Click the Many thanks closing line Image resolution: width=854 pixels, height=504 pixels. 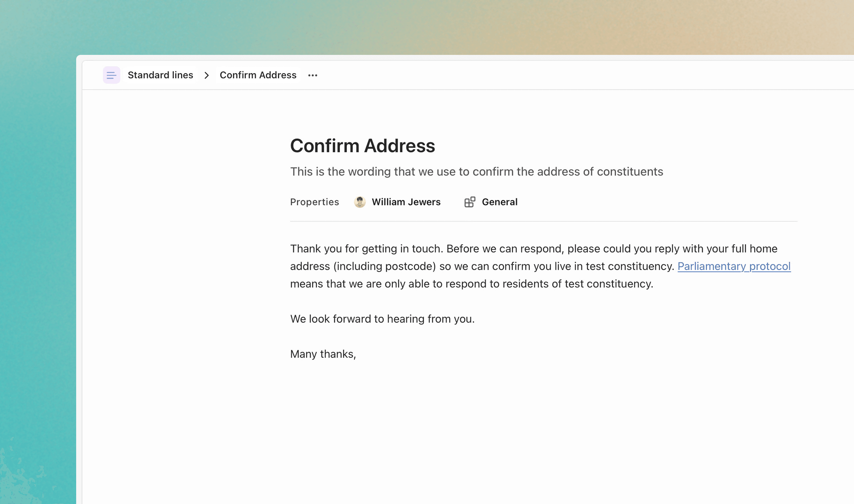(x=323, y=354)
